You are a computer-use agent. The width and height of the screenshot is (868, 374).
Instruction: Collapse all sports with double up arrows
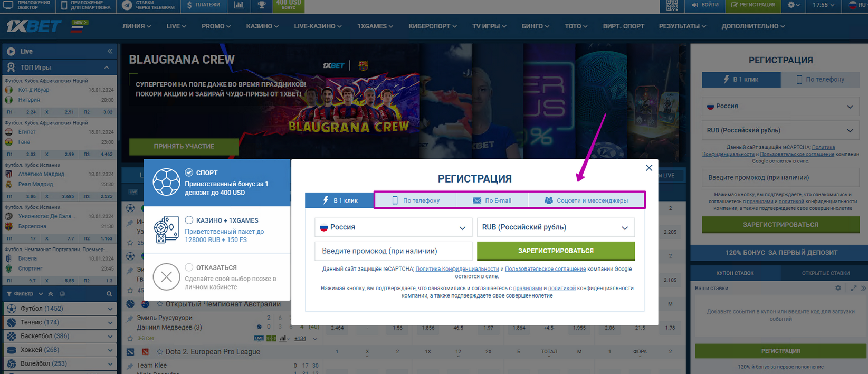[51, 294]
